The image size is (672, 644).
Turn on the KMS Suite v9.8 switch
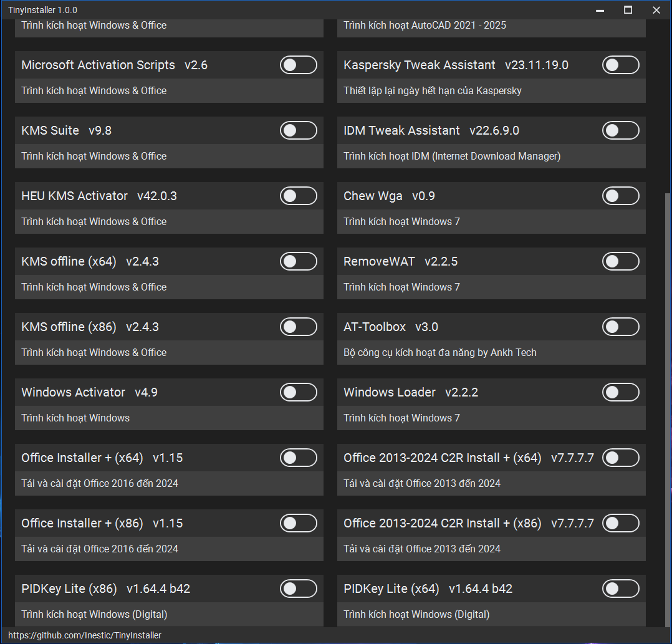(298, 130)
